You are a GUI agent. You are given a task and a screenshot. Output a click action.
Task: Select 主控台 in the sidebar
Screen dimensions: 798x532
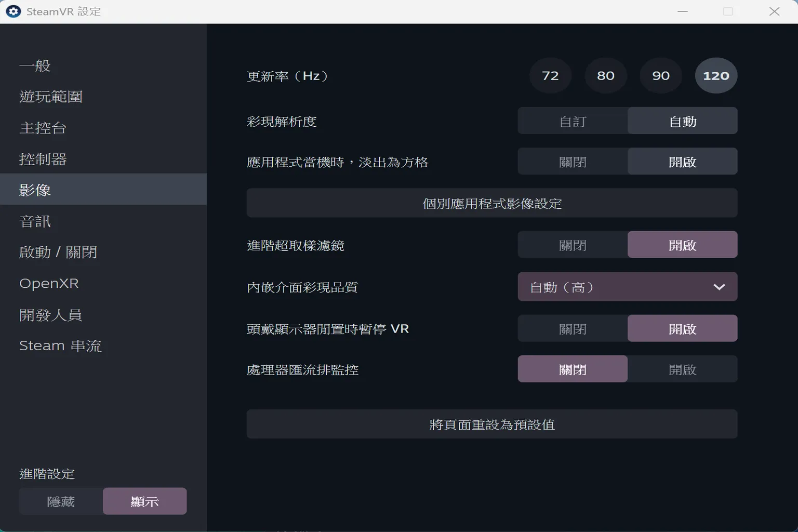pyautogui.click(x=43, y=128)
